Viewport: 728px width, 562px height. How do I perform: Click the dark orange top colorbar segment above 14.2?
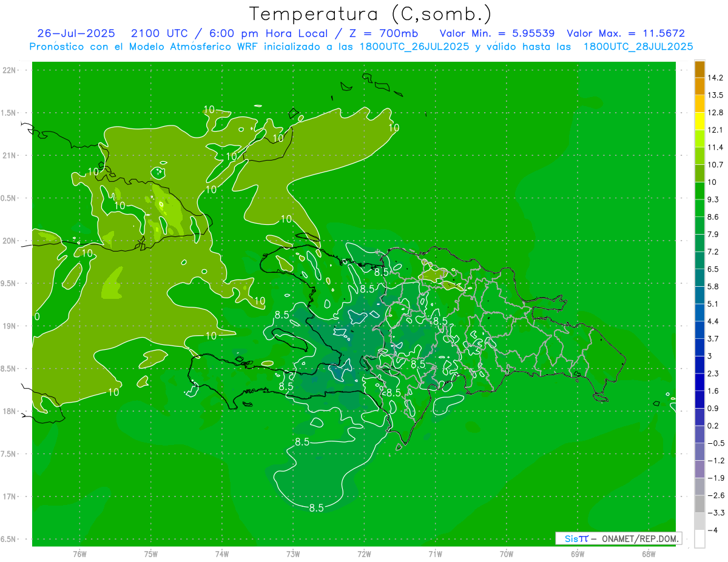699,69
